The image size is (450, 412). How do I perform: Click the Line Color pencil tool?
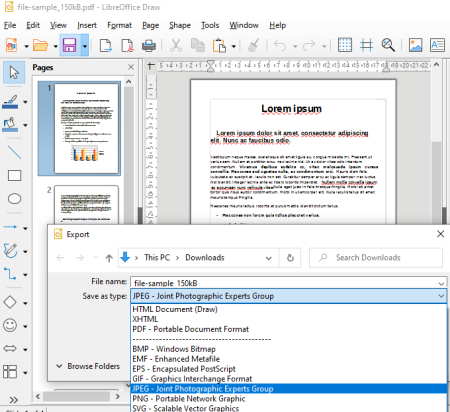click(11, 102)
